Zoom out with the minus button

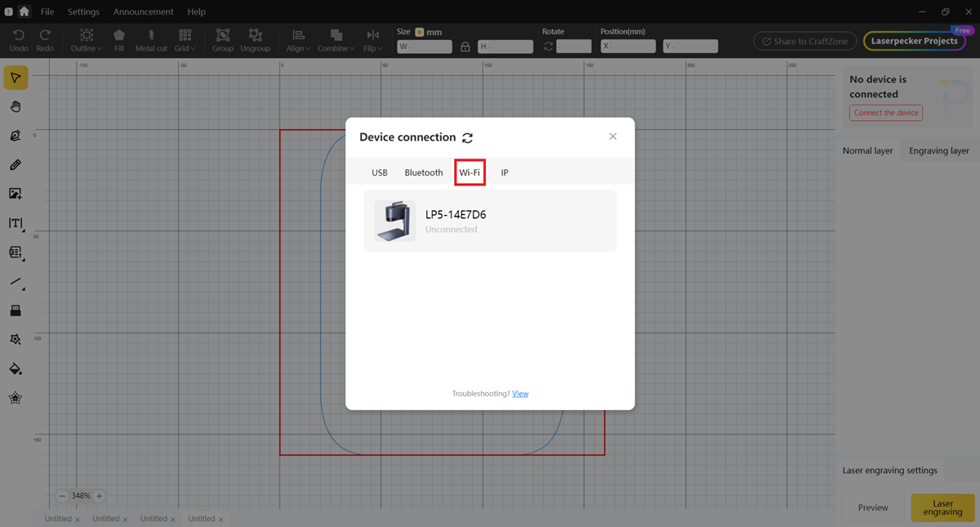tap(63, 496)
